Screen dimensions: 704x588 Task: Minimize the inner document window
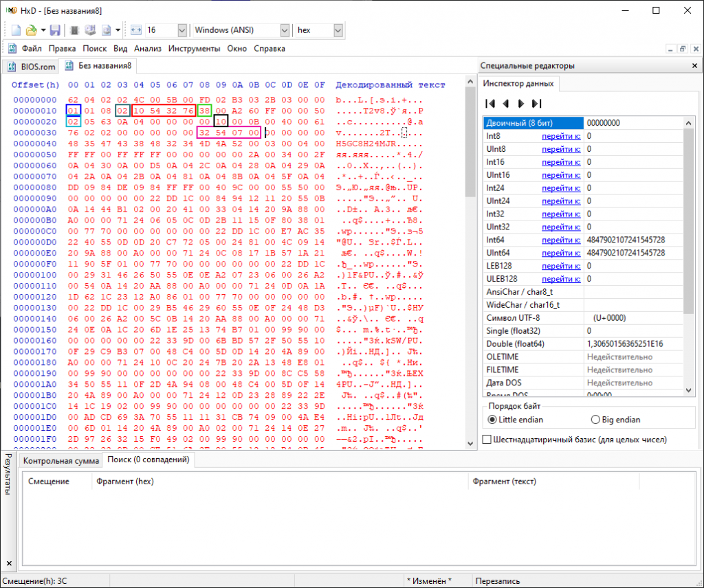click(x=670, y=49)
